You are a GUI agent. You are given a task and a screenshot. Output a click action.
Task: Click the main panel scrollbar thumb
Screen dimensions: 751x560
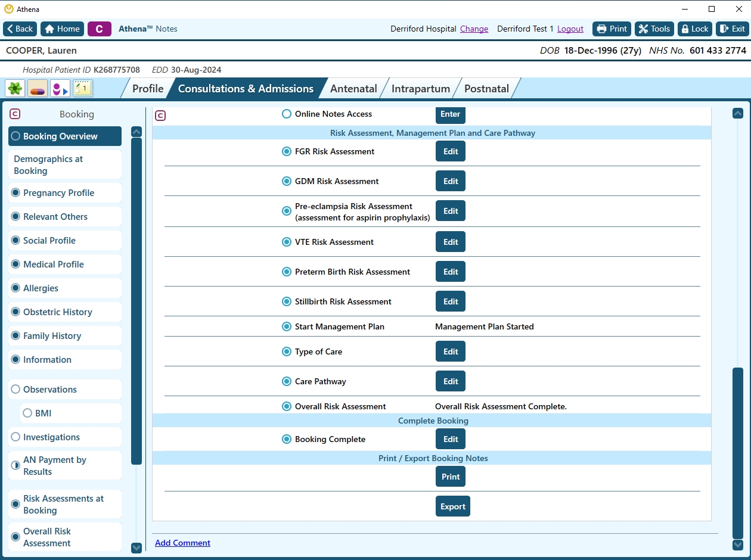coord(738,453)
